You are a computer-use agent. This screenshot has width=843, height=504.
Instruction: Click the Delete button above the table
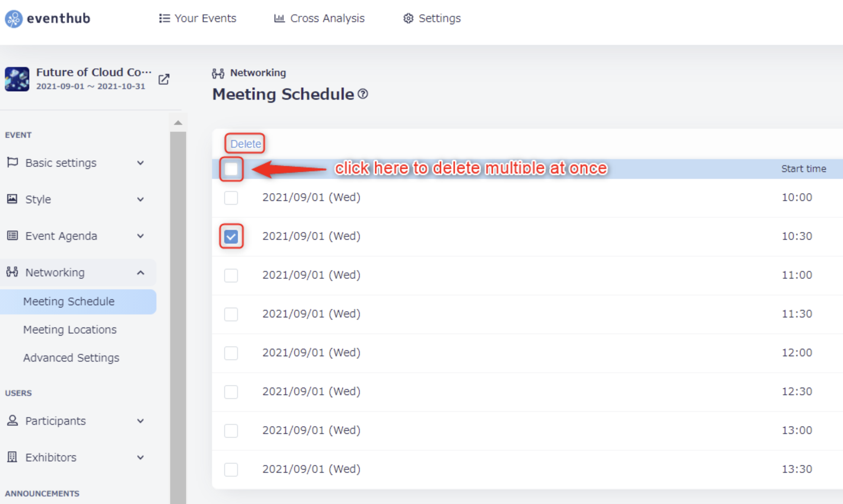click(x=245, y=144)
